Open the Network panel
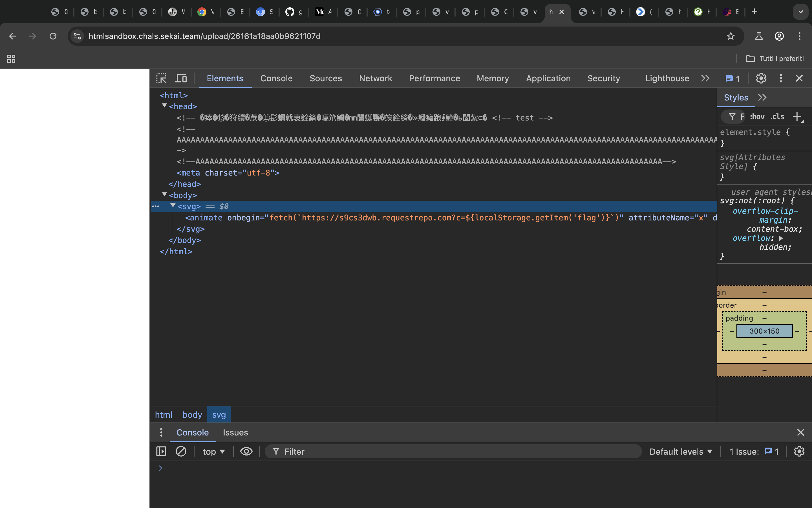Viewport: 812px width, 508px height. point(376,78)
